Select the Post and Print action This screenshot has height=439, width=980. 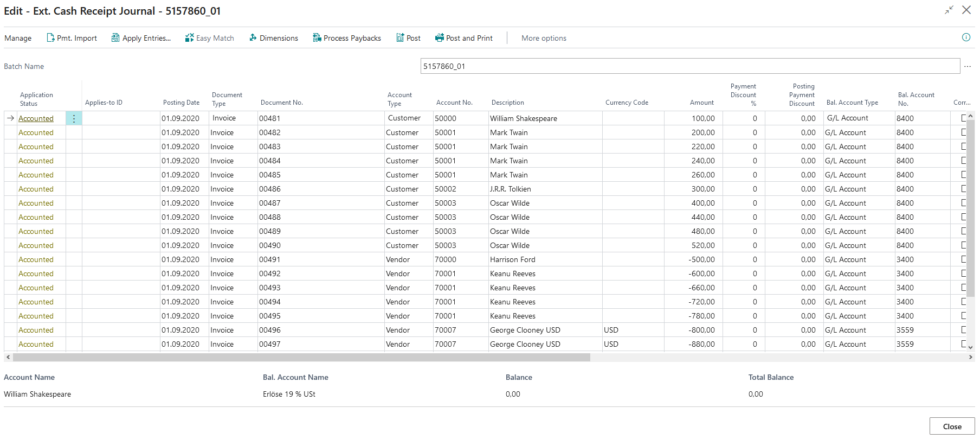point(464,38)
